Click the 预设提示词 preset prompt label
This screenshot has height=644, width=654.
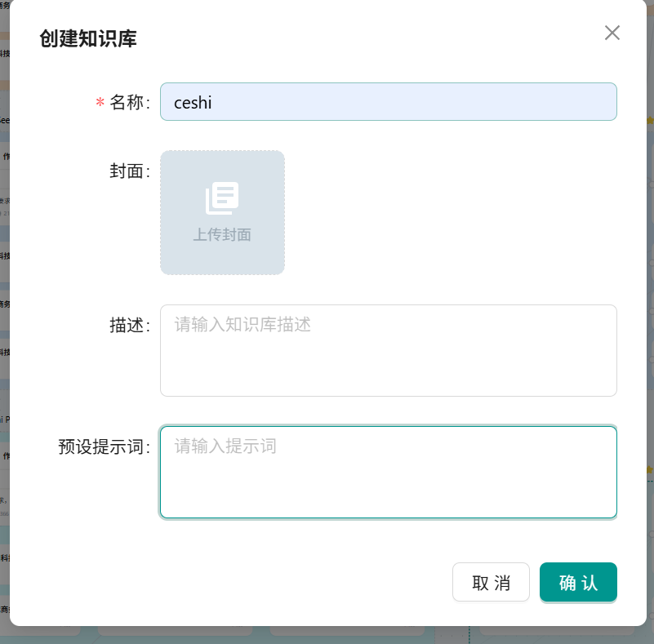click(x=102, y=446)
